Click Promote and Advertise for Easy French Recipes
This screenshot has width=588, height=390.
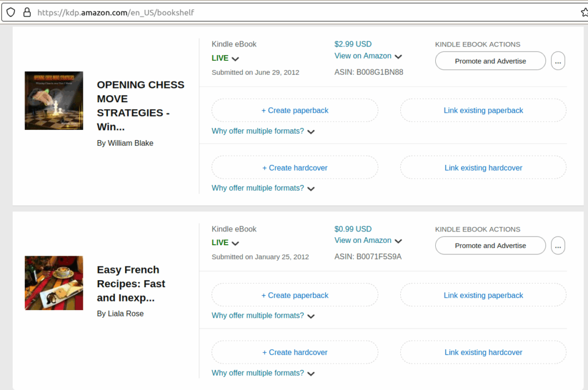(490, 246)
